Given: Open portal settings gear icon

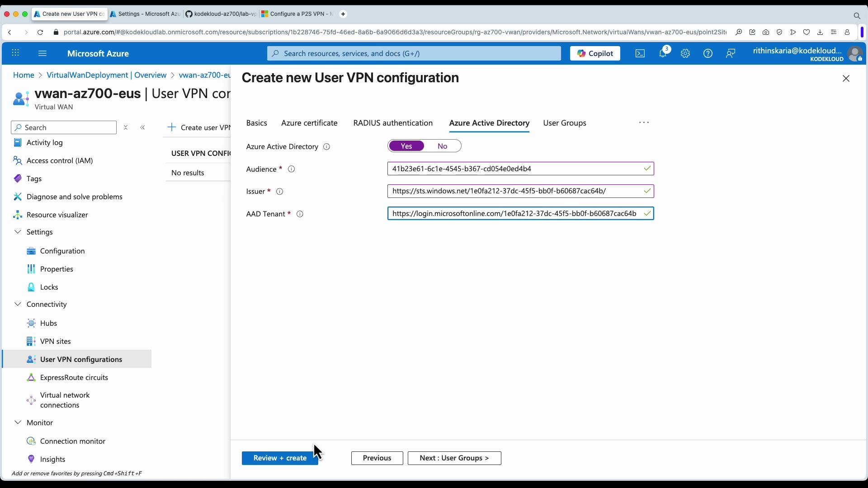Looking at the screenshot, I should point(685,53).
